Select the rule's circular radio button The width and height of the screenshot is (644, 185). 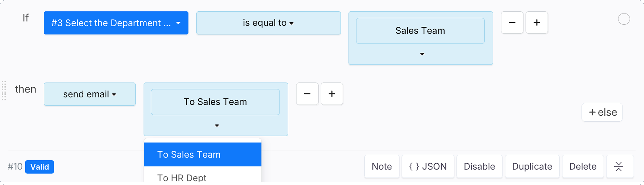pyautogui.click(x=624, y=19)
